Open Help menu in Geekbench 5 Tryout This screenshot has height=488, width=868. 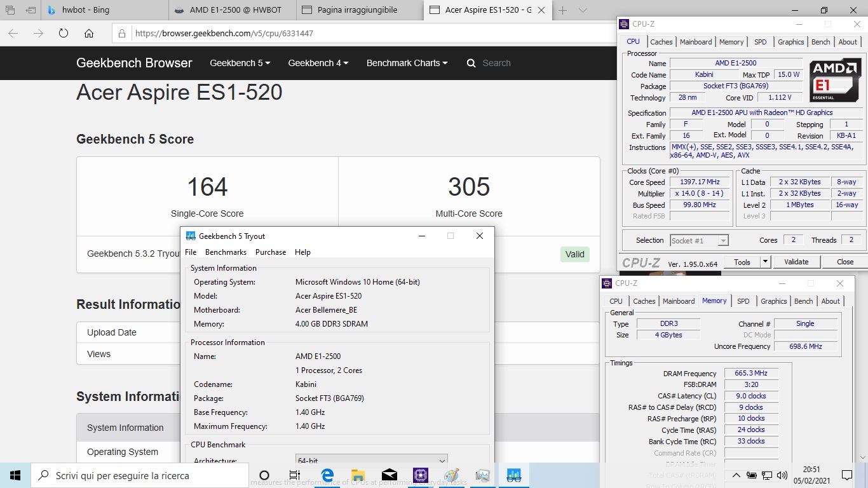tap(302, 252)
